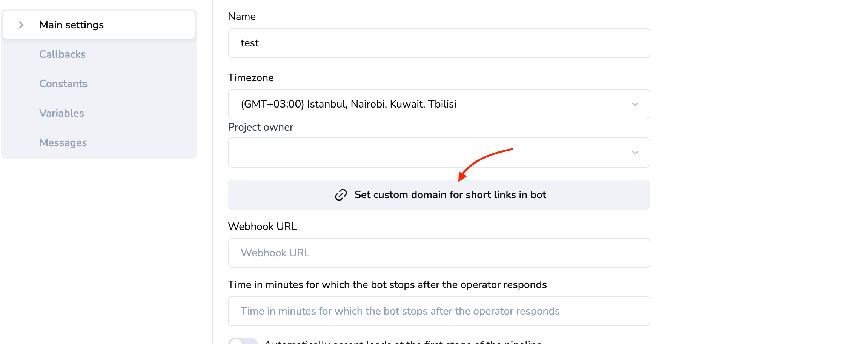Expand the Project owner dropdown arrow
The image size is (868, 344).
(635, 153)
